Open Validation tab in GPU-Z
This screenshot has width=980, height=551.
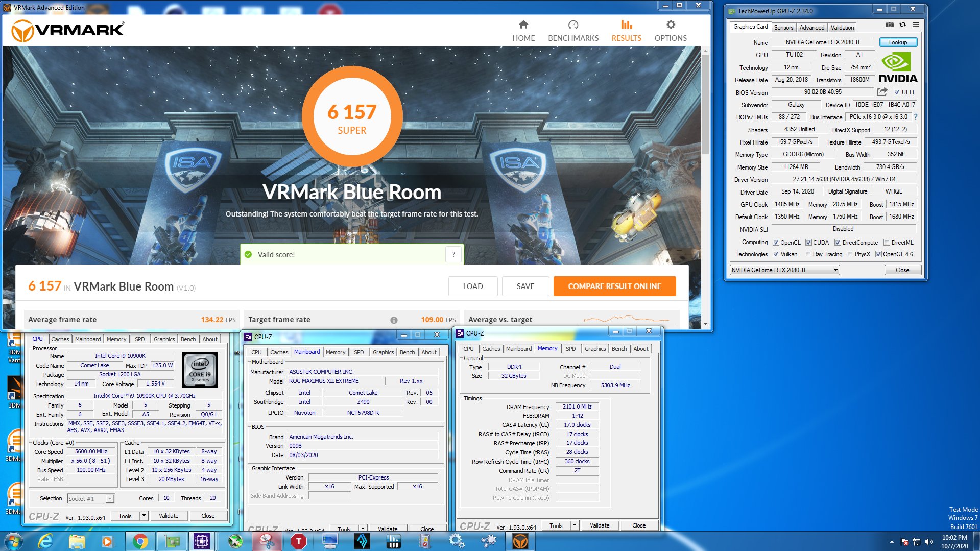pyautogui.click(x=842, y=28)
